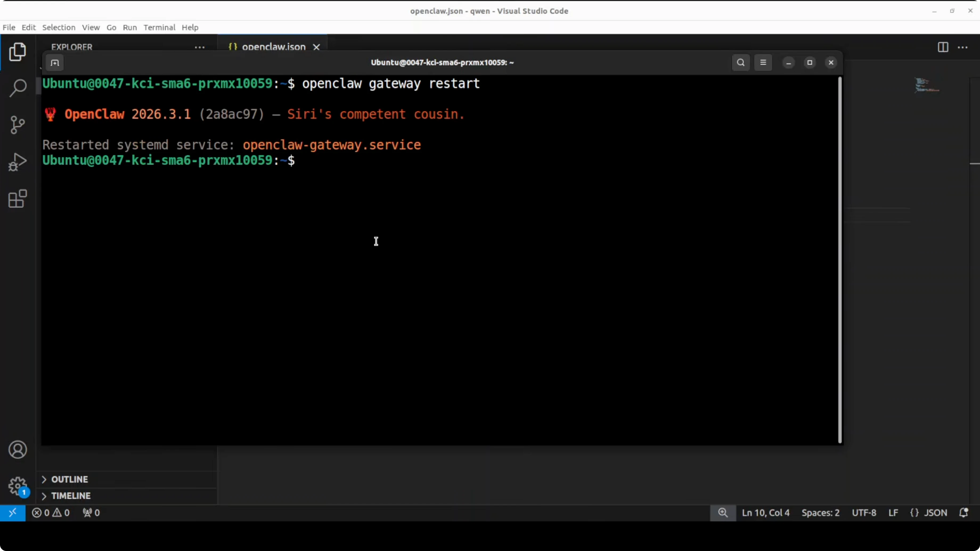Open terminal hamburger menu
This screenshot has height=551, width=980.
click(763, 62)
